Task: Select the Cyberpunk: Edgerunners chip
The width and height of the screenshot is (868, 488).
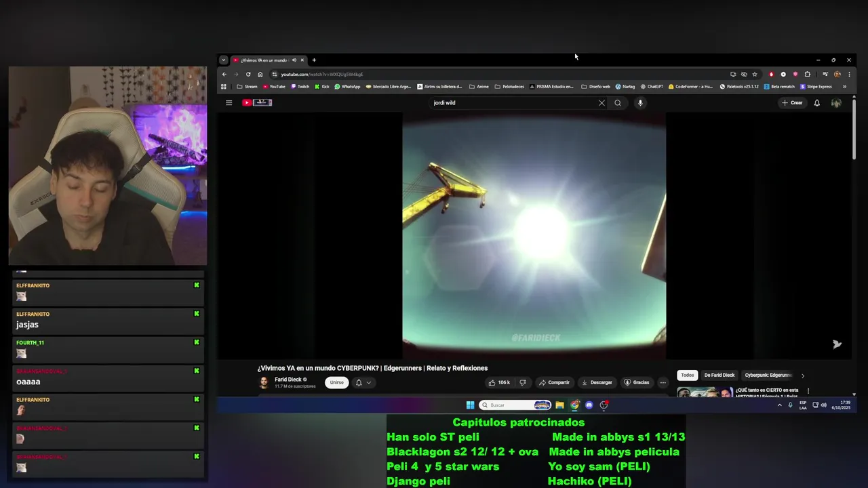Action: click(768, 375)
